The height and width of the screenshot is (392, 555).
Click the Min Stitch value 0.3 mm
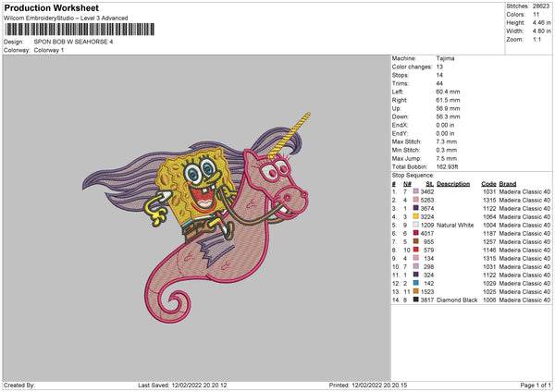(x=447, y=150)
